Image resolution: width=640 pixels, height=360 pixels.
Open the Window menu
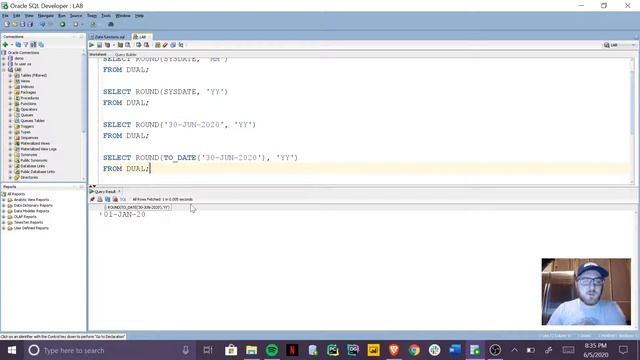(122, 16)
